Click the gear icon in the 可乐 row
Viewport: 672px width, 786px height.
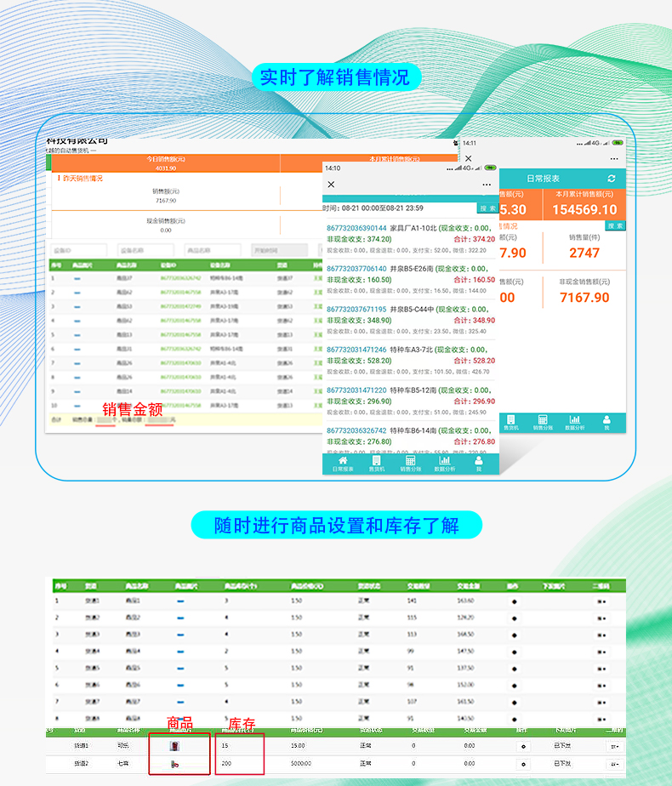[x=523, y=746]
